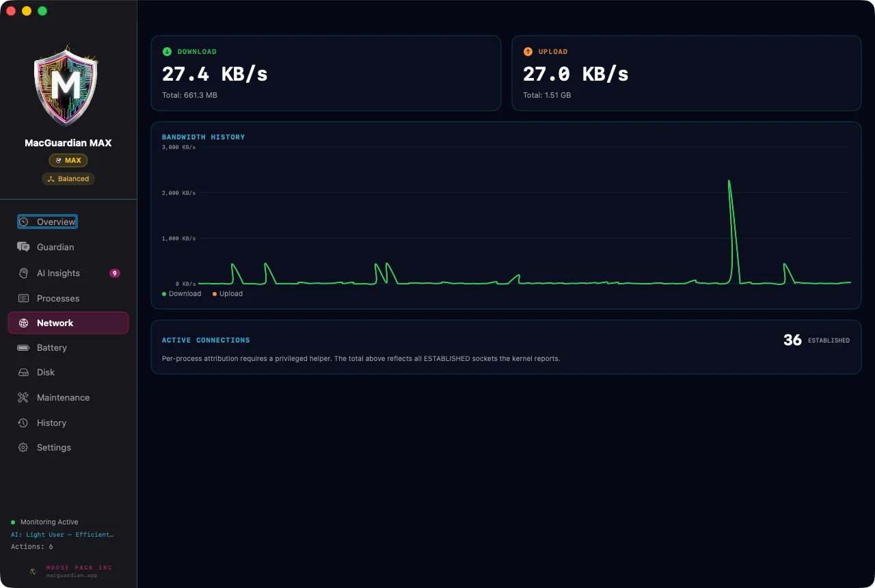Open the macguardian.app link

pyautogui.click(x=72, y=576)
